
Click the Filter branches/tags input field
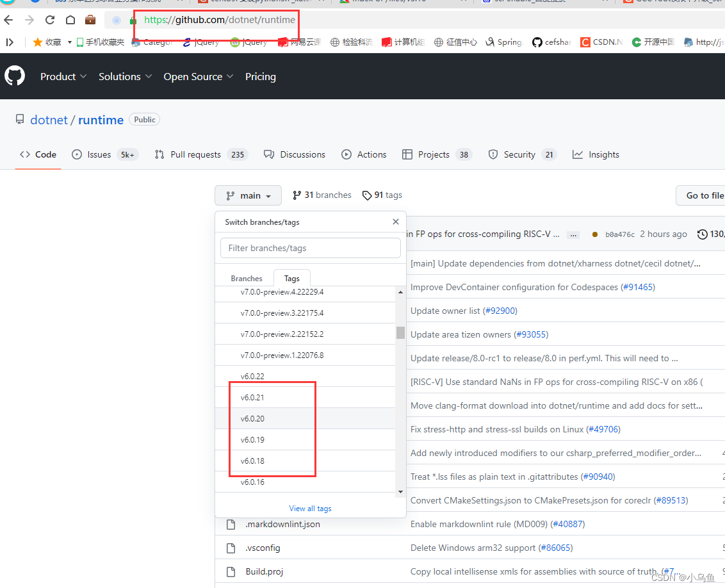(310, 248)
